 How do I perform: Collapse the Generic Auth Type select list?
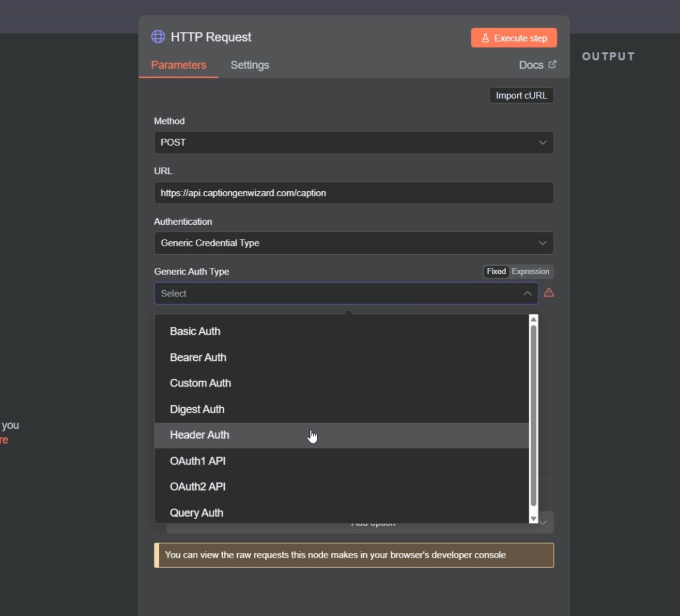[x=527, y=293]
